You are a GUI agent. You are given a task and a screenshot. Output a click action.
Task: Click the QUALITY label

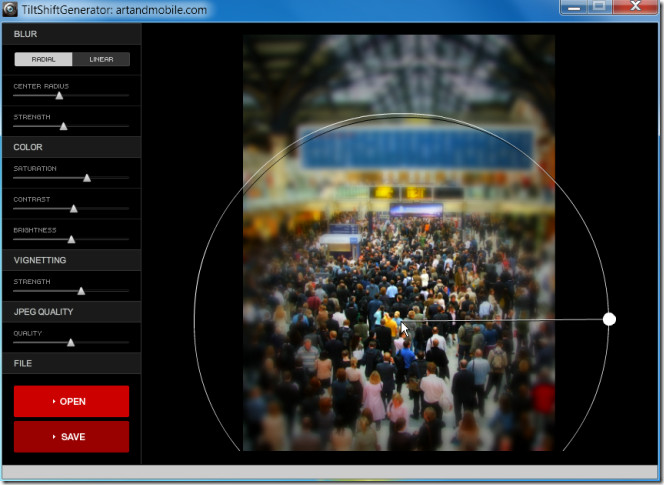coord(28,333)
